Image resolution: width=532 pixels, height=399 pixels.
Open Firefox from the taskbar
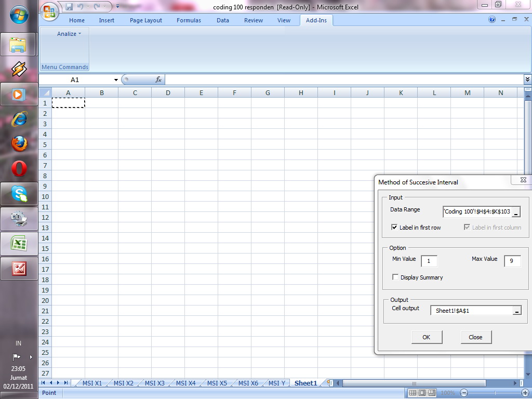(x=19, y=143)
